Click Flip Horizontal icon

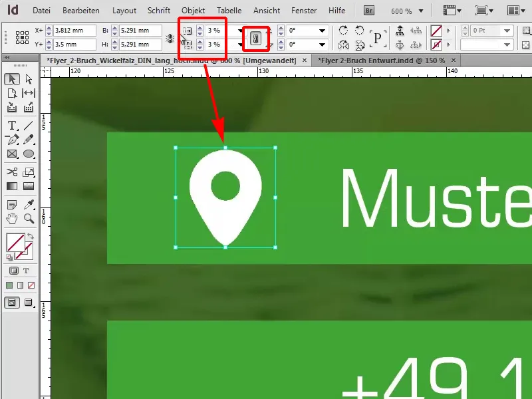point(343,45)
